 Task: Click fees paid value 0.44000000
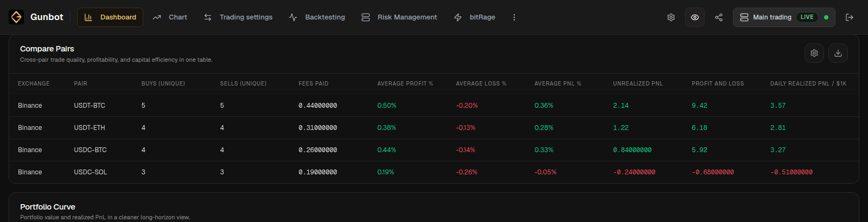coord(318,106)
